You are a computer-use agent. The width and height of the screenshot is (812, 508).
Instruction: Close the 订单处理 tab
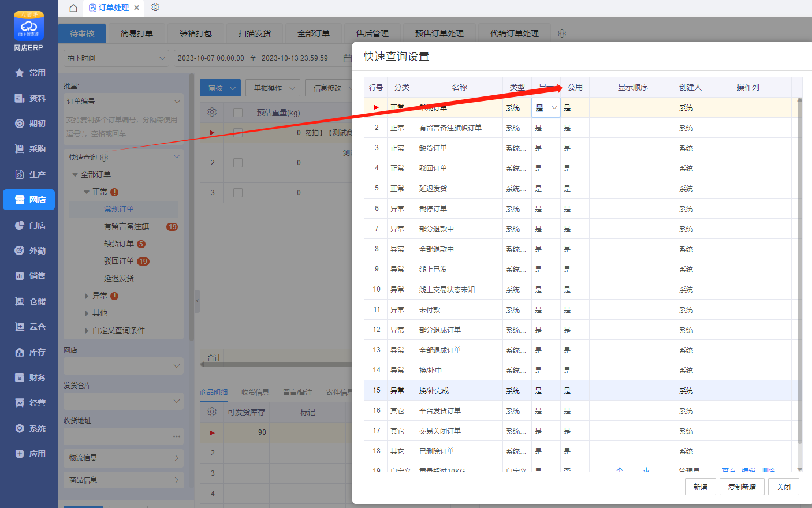[136, 8]
